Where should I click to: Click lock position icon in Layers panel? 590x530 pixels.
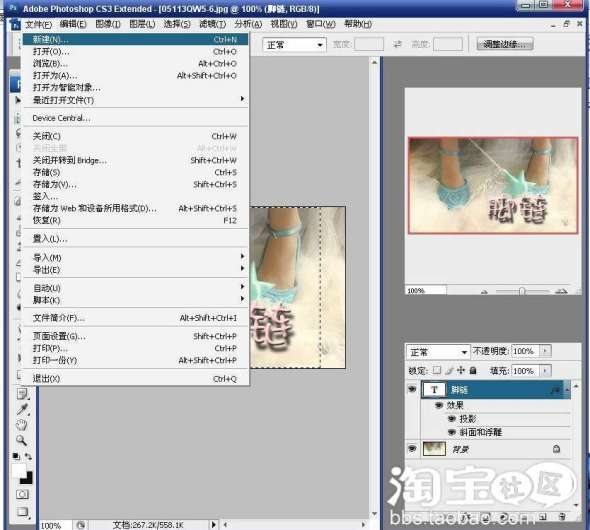[x=461, y=371]
